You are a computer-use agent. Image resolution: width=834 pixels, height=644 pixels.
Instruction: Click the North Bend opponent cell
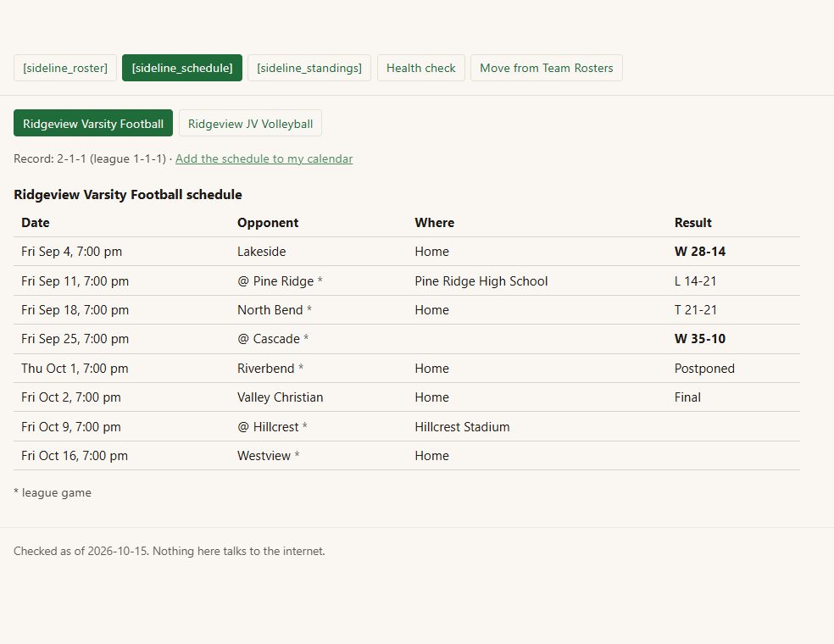point(275,310)
